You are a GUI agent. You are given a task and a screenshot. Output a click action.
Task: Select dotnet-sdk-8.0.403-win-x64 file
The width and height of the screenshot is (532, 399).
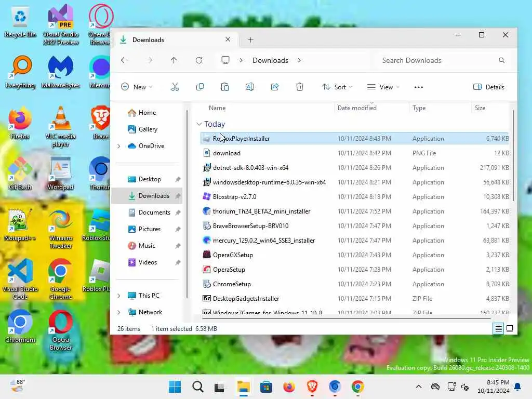[354, 168]
